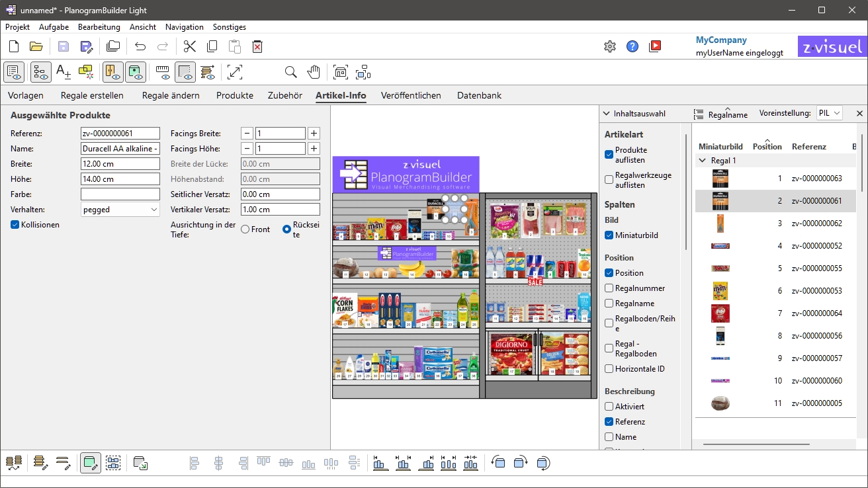Click the shelf stack chart icon at bottom left
The height and width of the screenshot is (488, 868).
coord(14,464)
